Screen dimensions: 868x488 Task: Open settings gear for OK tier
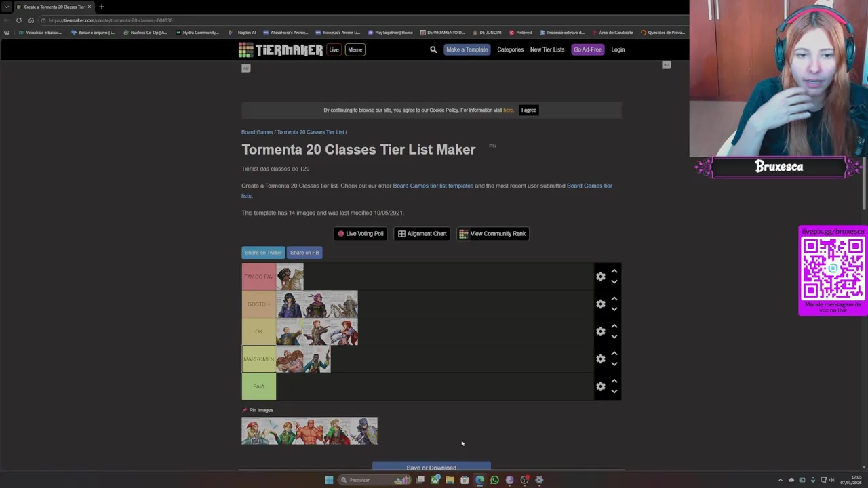tap(600, 331)
